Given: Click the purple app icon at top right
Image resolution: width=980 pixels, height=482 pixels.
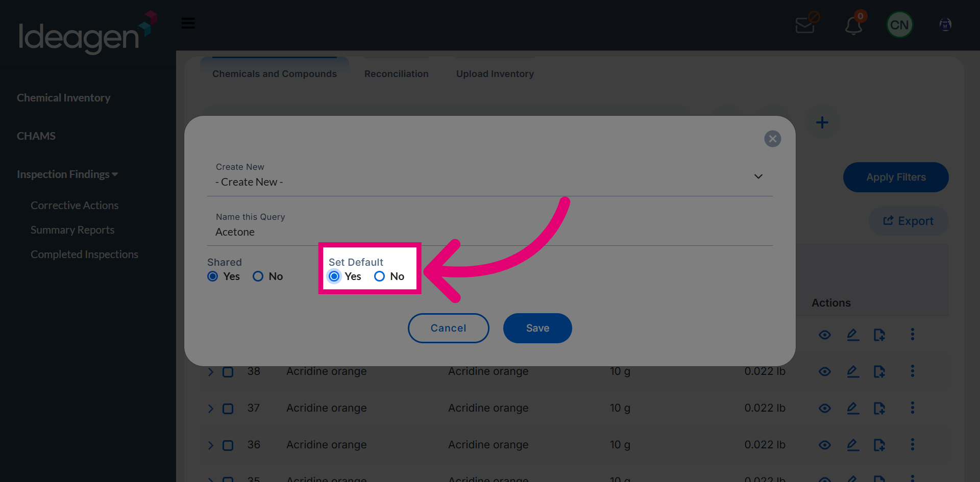Looking at the screenshot, I should (x=945, y=24).
